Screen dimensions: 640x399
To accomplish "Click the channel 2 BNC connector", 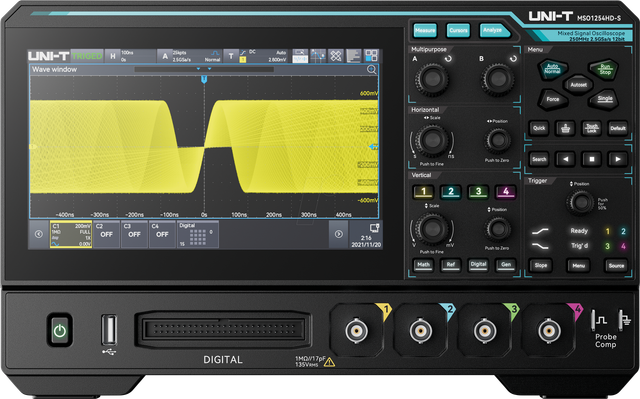I will [420, 330].
